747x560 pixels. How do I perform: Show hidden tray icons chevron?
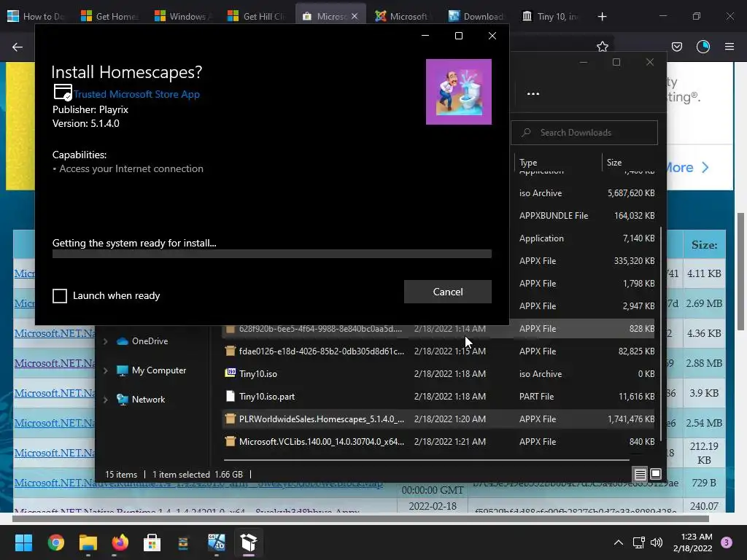[x=619, y=542]
